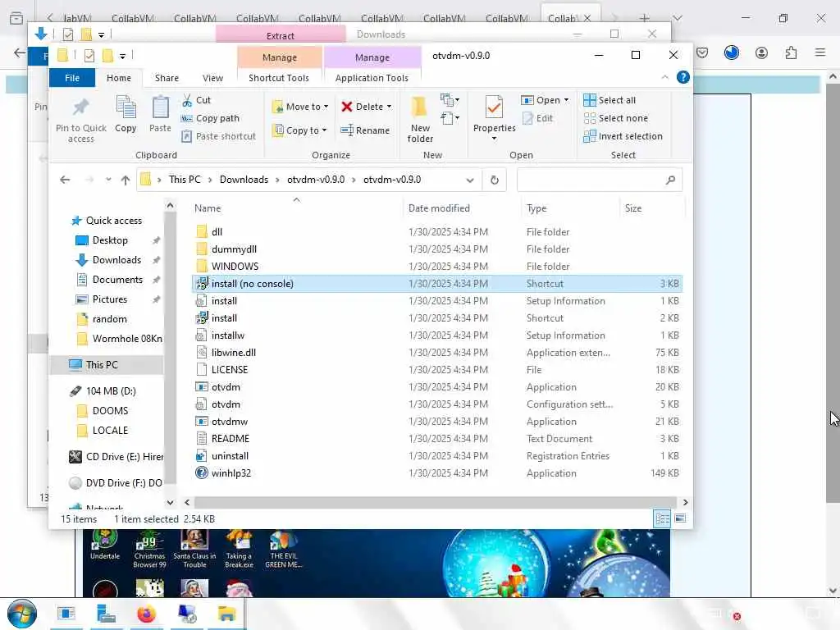840x630 pixels.
Task: Collapse the ribbon with chevron
Action: pyautogui.click(x=664, y=78)
